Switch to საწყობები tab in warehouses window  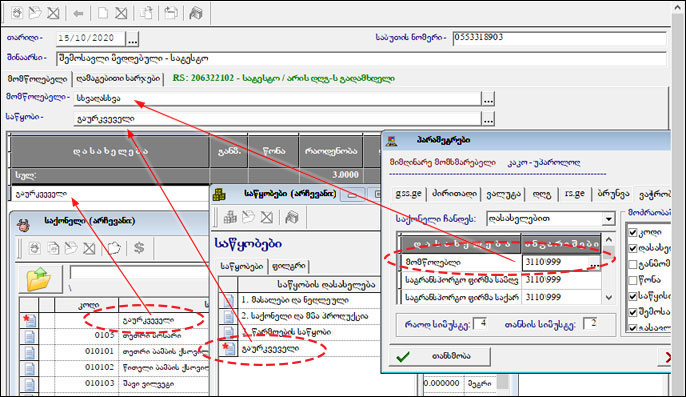[242, 266]
